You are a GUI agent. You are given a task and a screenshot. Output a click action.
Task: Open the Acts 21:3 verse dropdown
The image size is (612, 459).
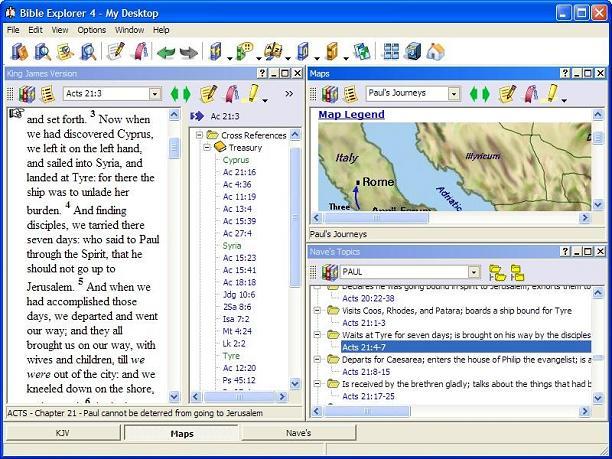[154, 94]
